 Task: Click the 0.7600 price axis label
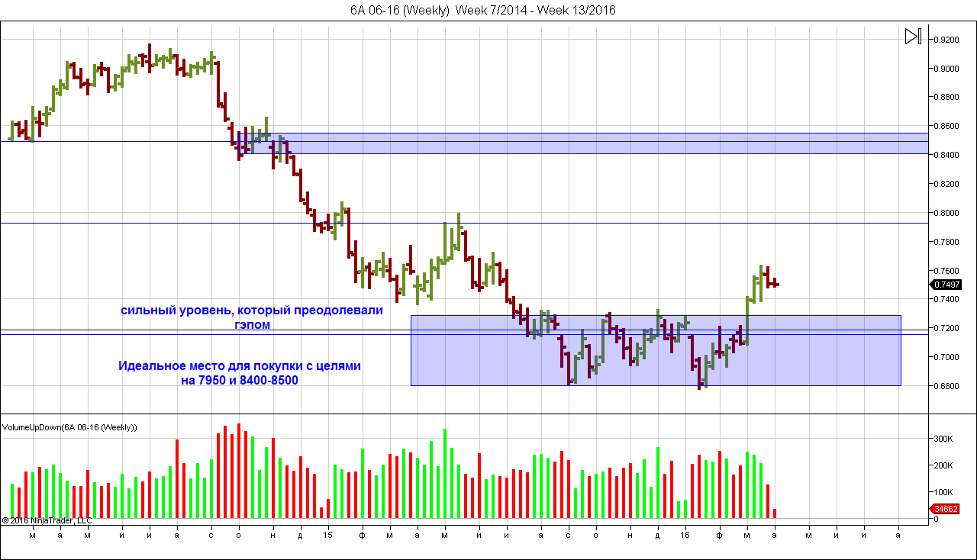947,271
